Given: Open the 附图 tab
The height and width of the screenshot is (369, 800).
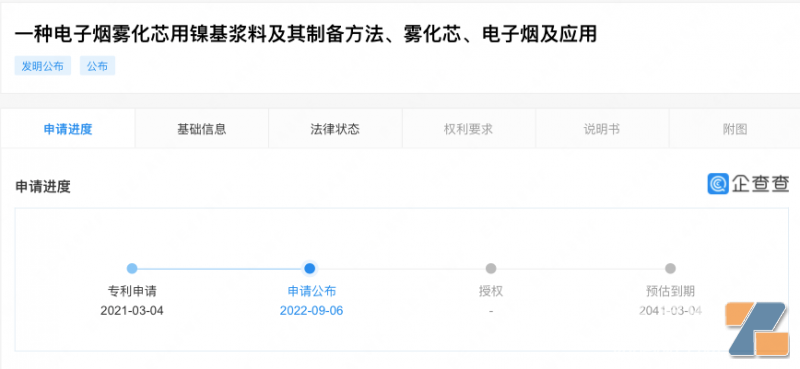Looking at the screenshot, I should click(x=735, y=129).
